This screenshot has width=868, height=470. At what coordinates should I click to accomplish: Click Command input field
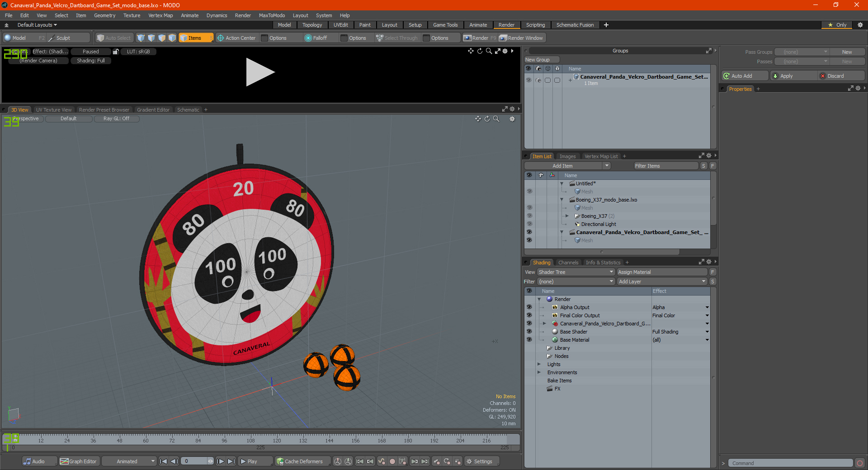(x=790, y=463)
